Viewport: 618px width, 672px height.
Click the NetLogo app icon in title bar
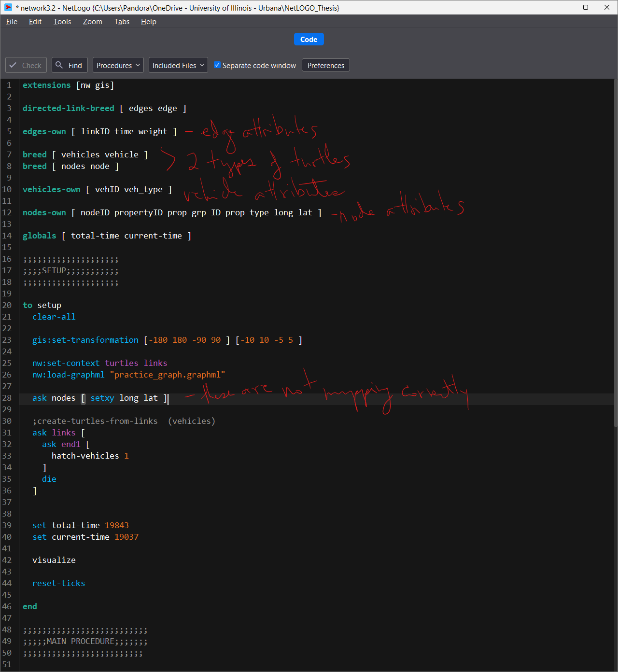(x=8, y=8)
